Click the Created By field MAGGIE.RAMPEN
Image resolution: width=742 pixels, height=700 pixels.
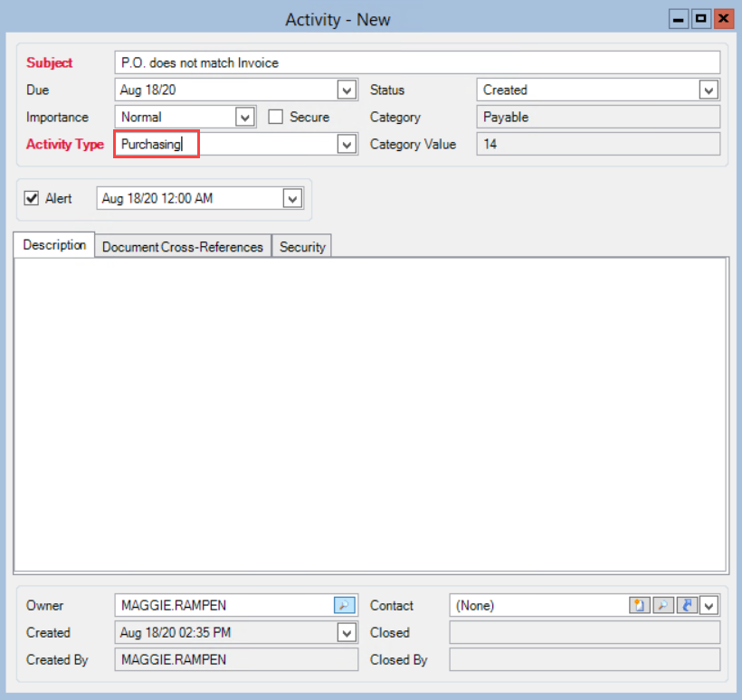(x=236, y=659)
